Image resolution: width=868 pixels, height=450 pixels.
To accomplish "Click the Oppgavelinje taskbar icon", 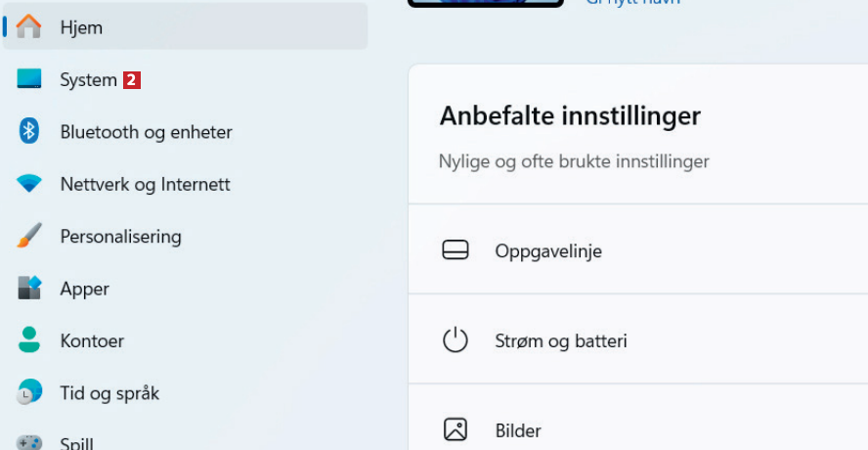I will 456,250.
